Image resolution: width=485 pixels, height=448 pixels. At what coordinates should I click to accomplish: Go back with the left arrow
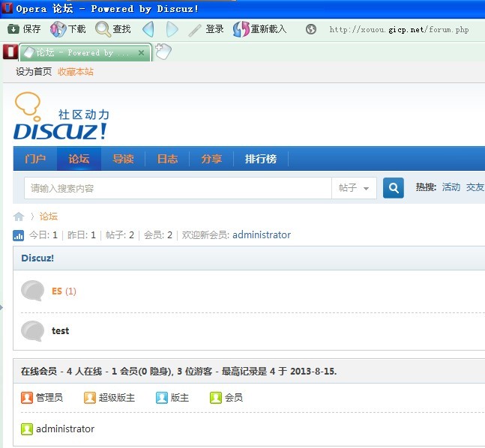point(148,29)
